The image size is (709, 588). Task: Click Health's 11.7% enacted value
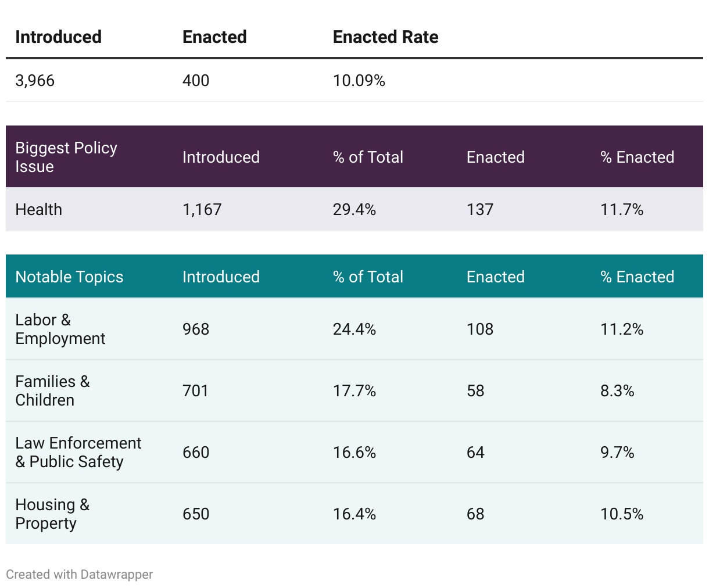coord(621,209)
